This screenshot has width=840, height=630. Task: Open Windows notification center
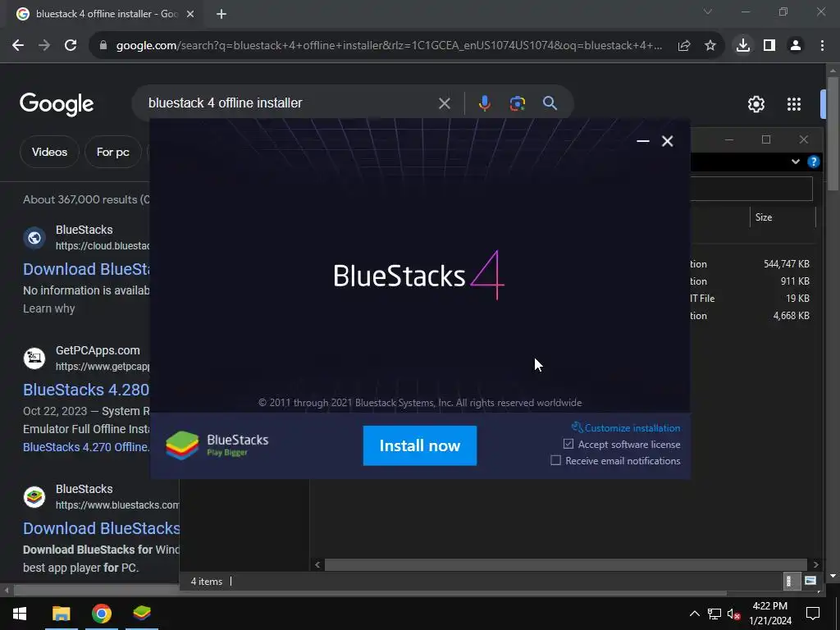pyautogui.click(x=813, y=614)
